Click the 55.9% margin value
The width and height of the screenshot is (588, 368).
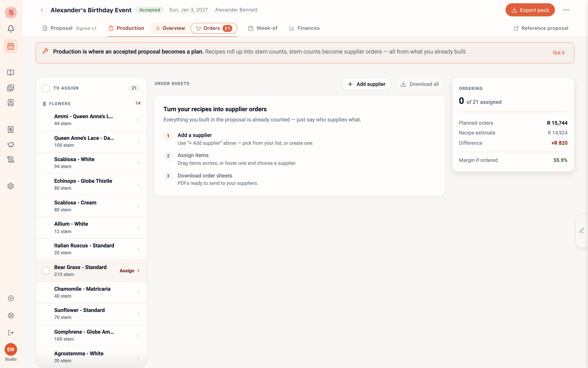point(560,160)
